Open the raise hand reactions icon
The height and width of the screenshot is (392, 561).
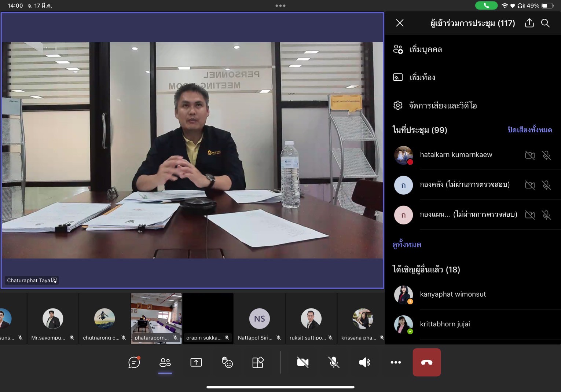[227, 362]
